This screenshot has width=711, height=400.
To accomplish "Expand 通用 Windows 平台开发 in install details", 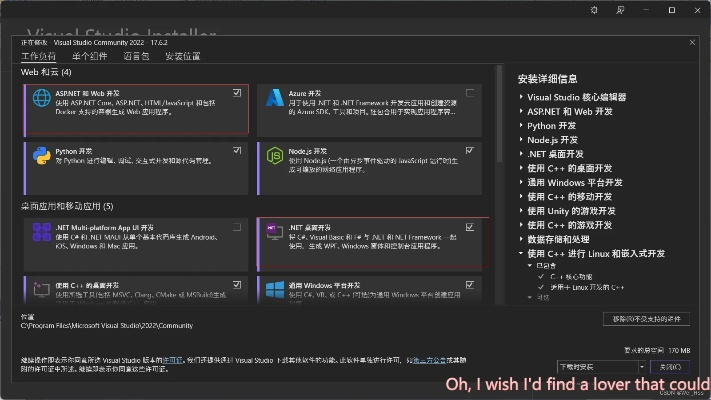I will [x=521, y=182].
